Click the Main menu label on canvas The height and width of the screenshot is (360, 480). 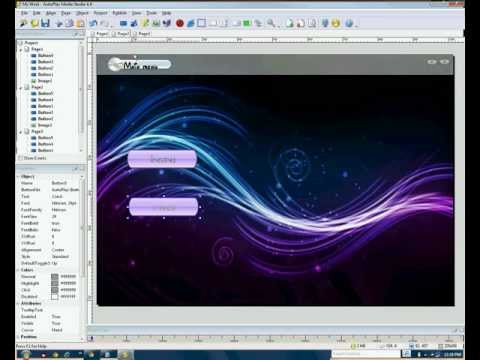click(140, 65)
